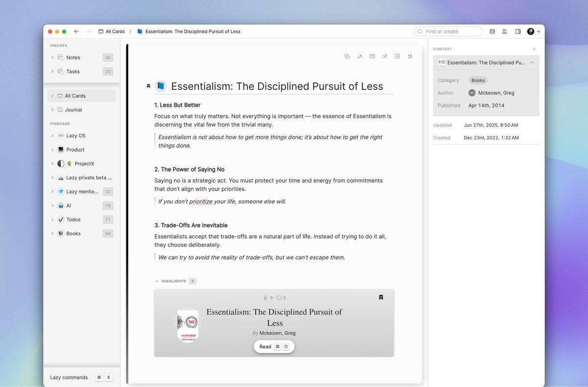Click the card title heading text

277,86
